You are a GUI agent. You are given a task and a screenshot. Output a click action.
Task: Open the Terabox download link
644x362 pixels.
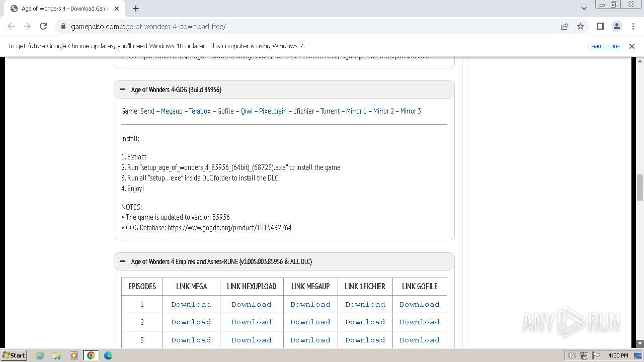click(200, 111)
